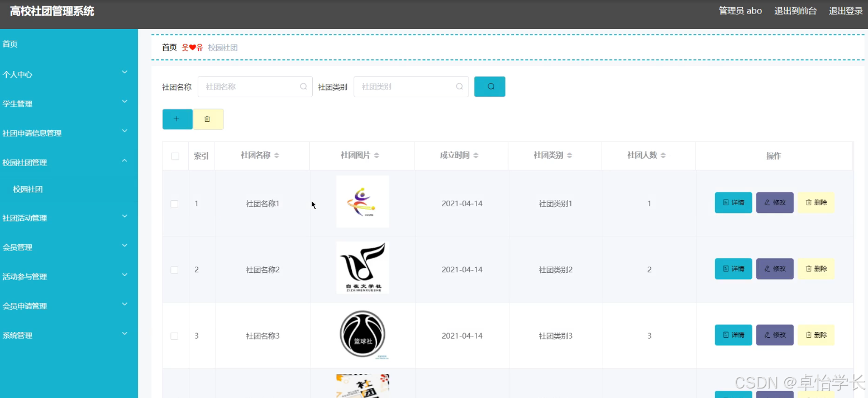The width and height of the screenshot is (868, 398).
Task: Click 修改 for 社团名称2 row
Action: [x=775, y=269]
